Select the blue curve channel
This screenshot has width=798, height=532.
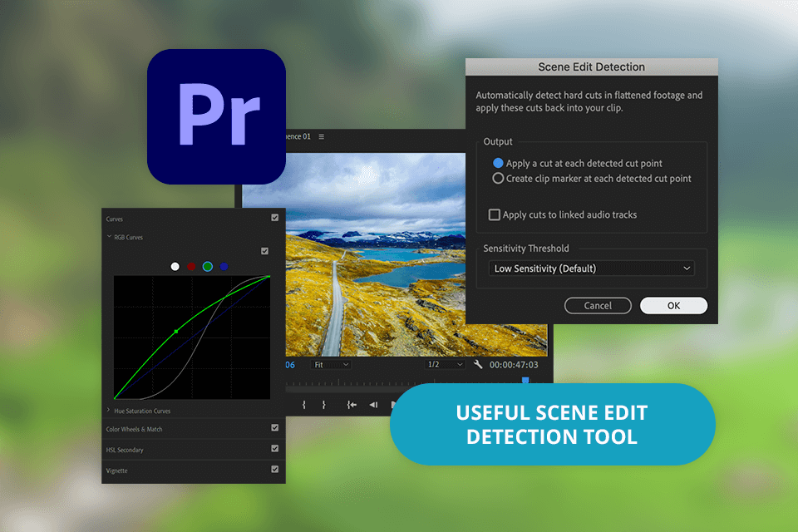click(x=224, y=266)
